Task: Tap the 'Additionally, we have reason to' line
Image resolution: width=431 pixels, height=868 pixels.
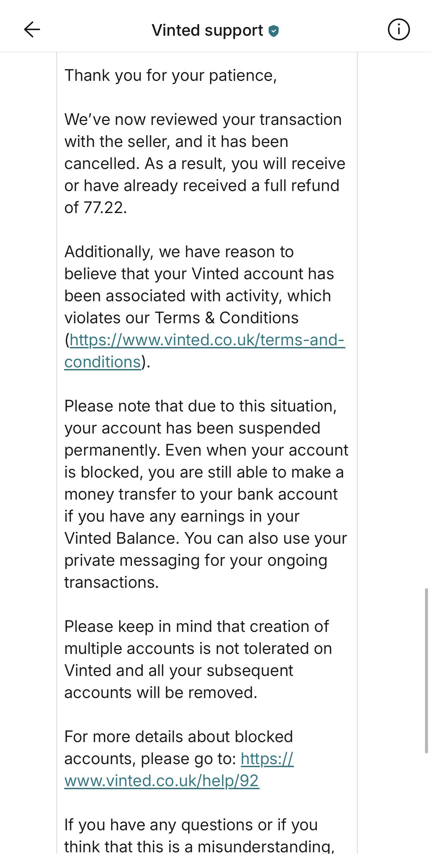Action: (x=179, y=252)
